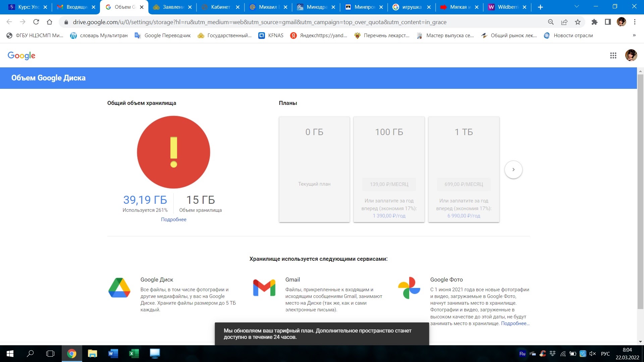
Task: Select the 139,00 ₽/месяц plan button
Action: click(389, 184)
